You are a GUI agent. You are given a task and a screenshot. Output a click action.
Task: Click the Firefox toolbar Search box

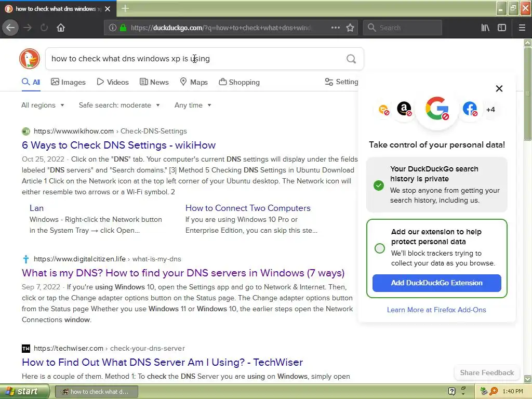click(403, 28)
